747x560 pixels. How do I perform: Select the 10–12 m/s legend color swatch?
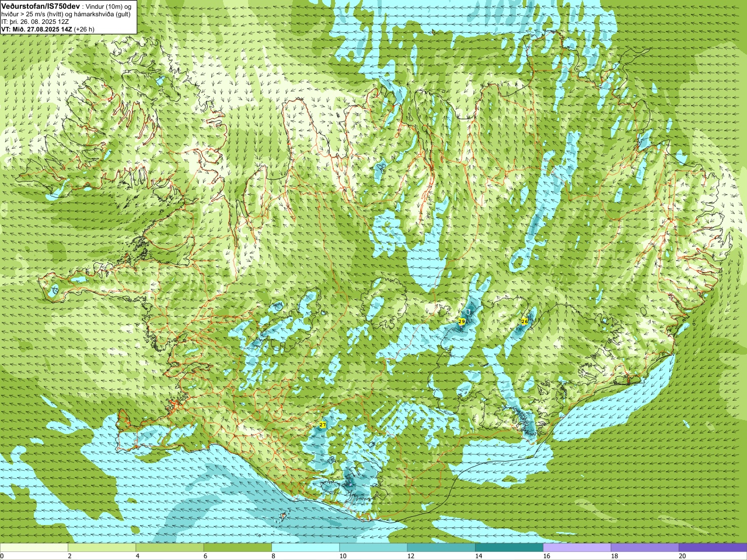pos(373,547)
